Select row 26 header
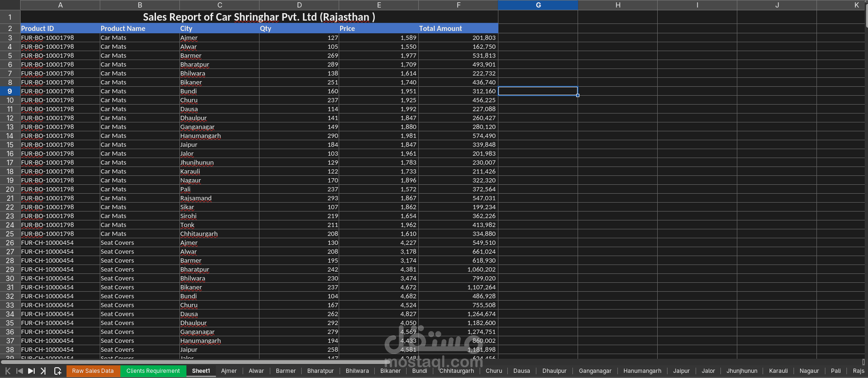This screenshot has width=868, height=378. (x=10, y=243)
